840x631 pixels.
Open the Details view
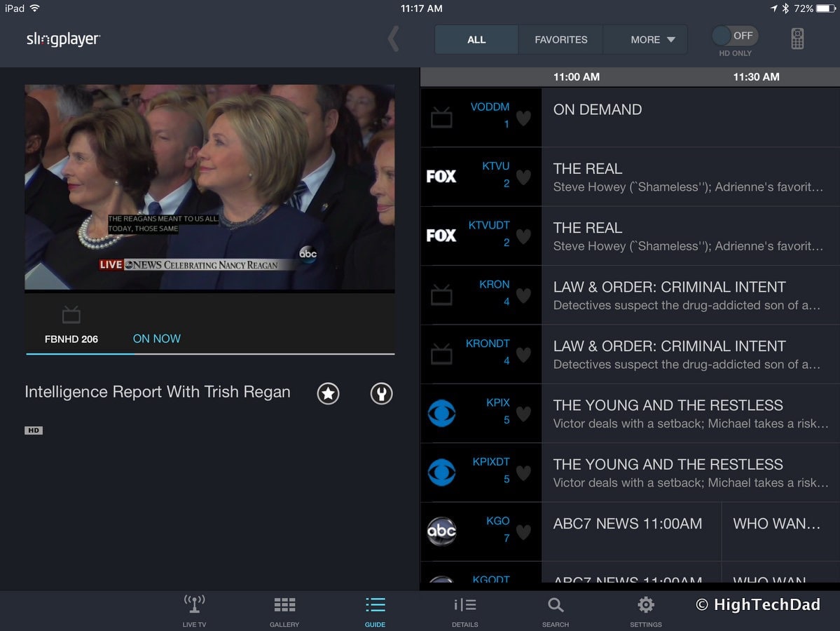click(x=465, y=611)
